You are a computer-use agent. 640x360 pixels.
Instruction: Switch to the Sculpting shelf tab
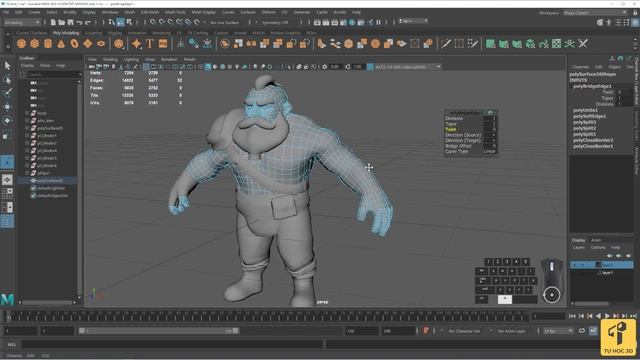93,33
